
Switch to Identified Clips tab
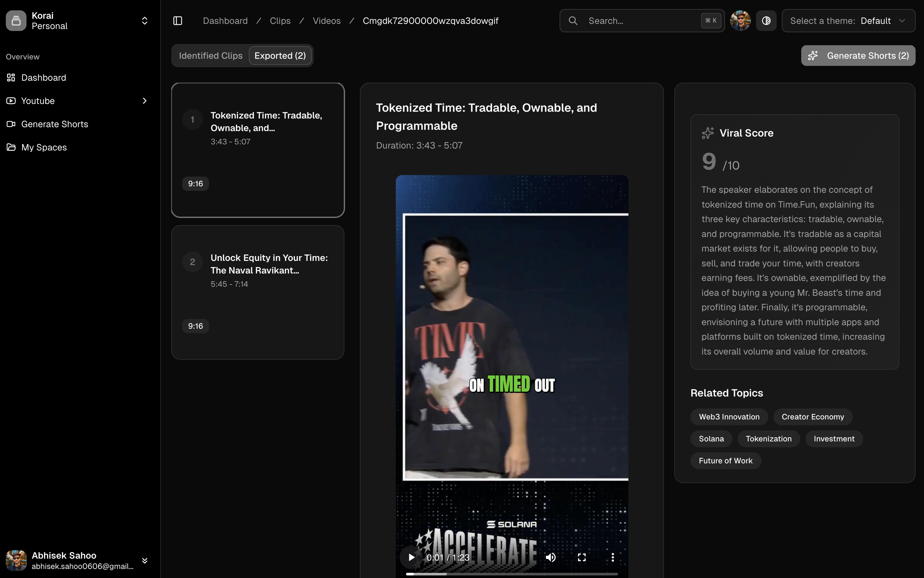coord(210,56)
